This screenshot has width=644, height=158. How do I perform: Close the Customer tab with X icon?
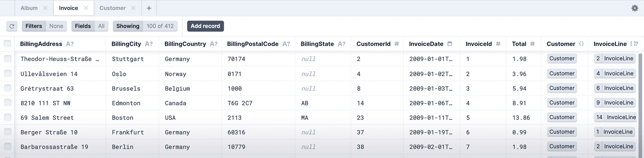(134, 8)
